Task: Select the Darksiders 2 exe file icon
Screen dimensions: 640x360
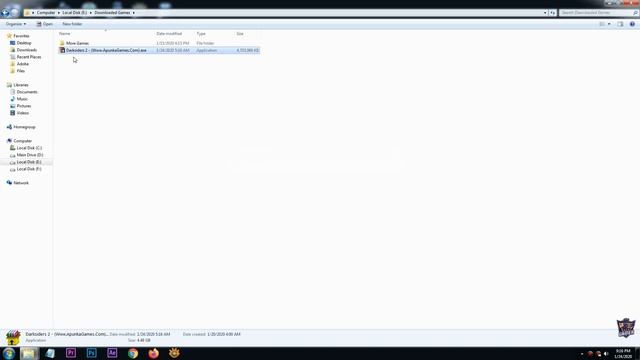Action: 62,50
